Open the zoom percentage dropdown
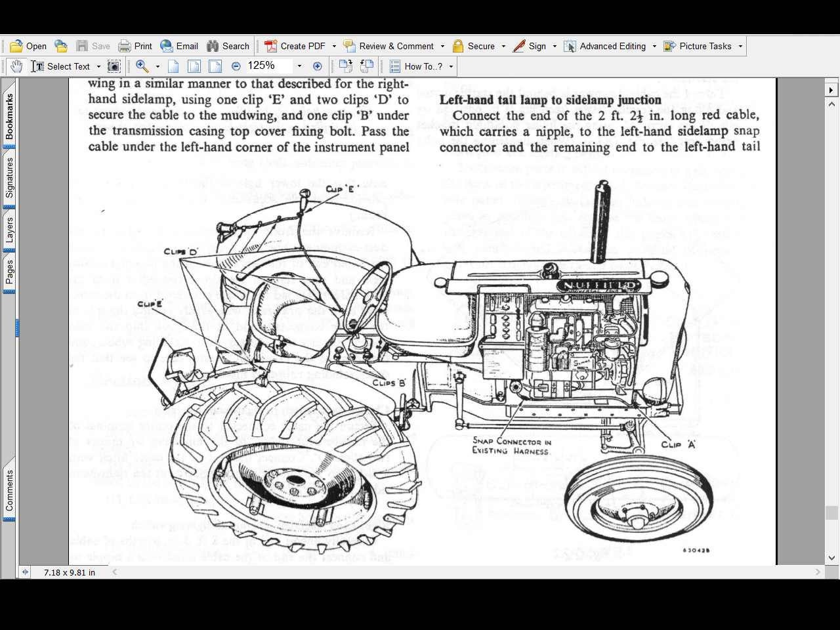 [x=299, y=66]
